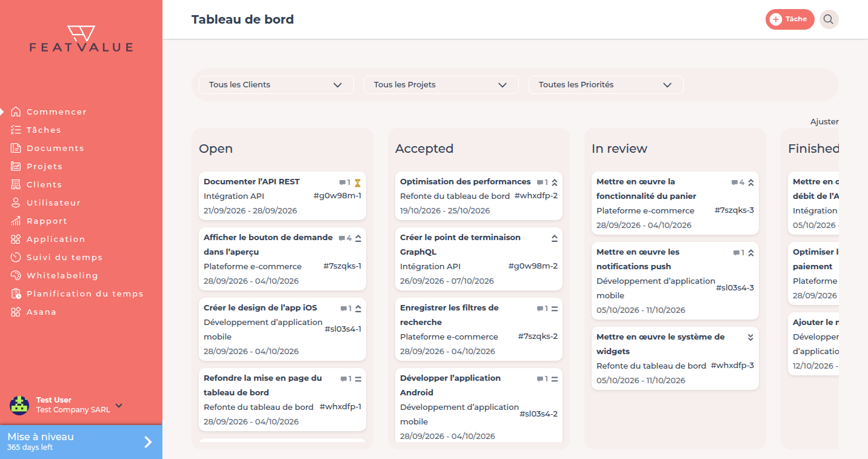Click the Rapport chart icon

[x=16, y=221]
